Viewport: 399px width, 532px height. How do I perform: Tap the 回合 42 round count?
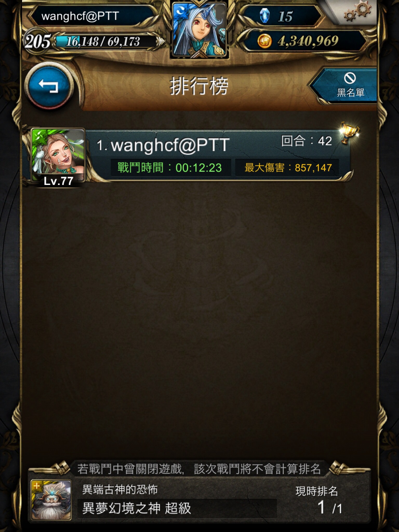pos(307,141)
